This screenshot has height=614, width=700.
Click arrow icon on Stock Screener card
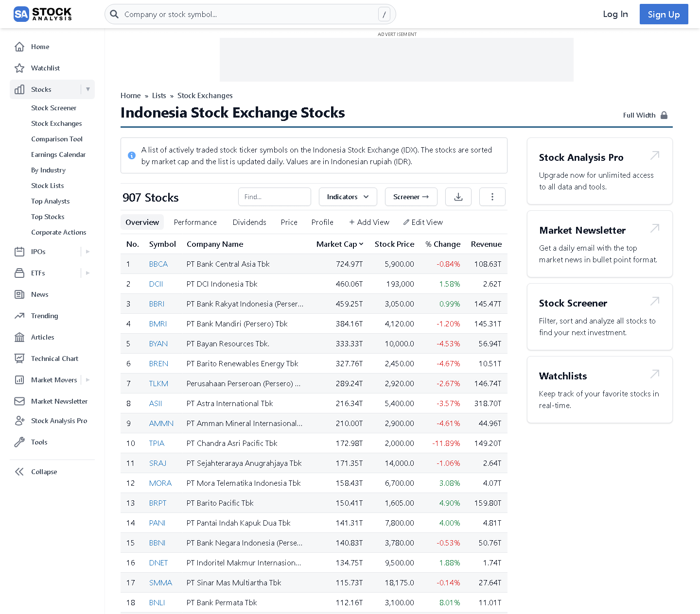(655, 301)
